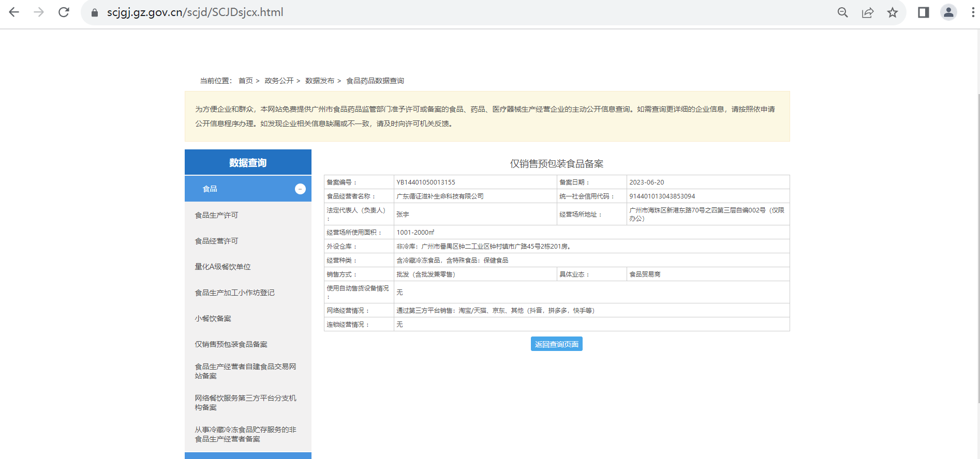Toggle the browser side panel
Screen dimensions: 980x459
(x=924, y=12)
